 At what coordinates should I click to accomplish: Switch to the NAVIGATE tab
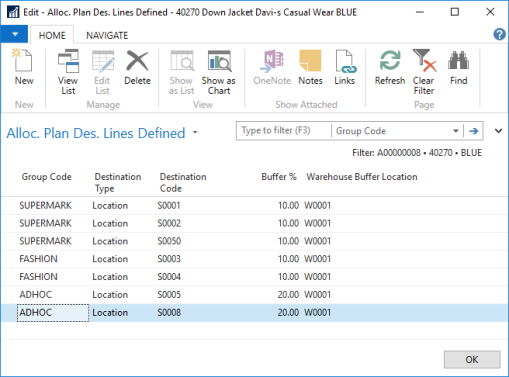click(107, 35)
